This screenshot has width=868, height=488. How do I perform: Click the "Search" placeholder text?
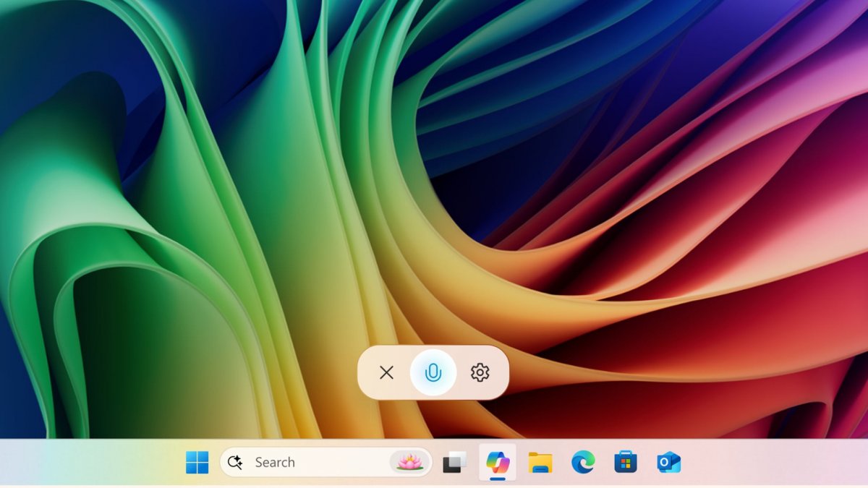[275, 462]
